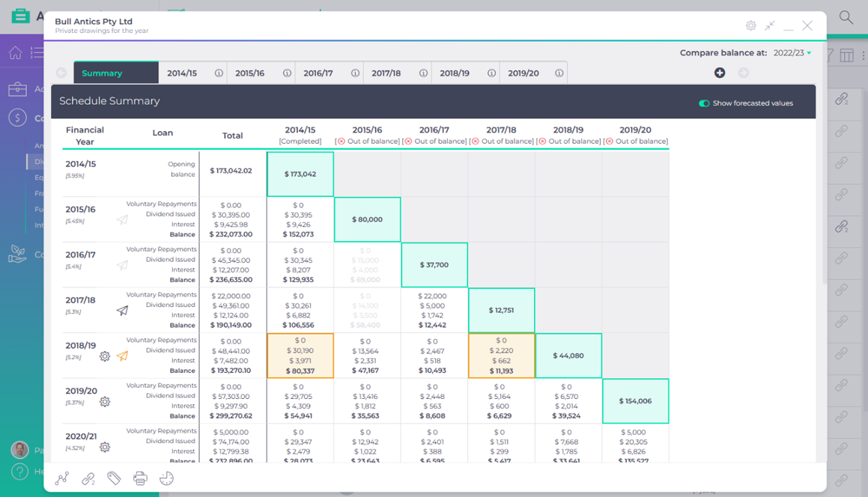Switch to the 2016/17 tab

coord(320,73)
